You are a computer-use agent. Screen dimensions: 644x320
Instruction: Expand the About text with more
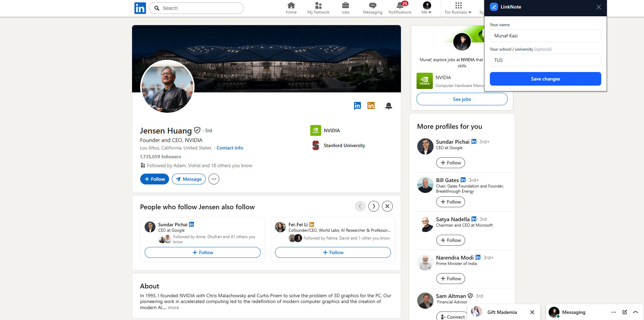[x=173, y=307]
